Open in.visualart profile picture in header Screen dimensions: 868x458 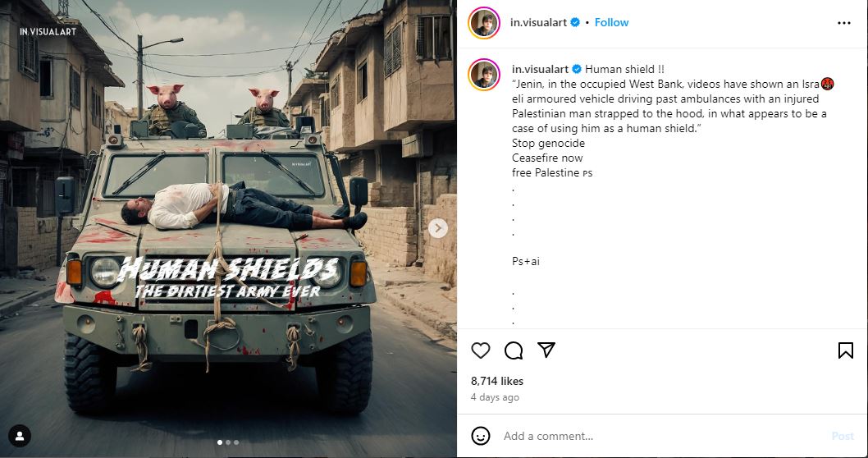point(484,23)
